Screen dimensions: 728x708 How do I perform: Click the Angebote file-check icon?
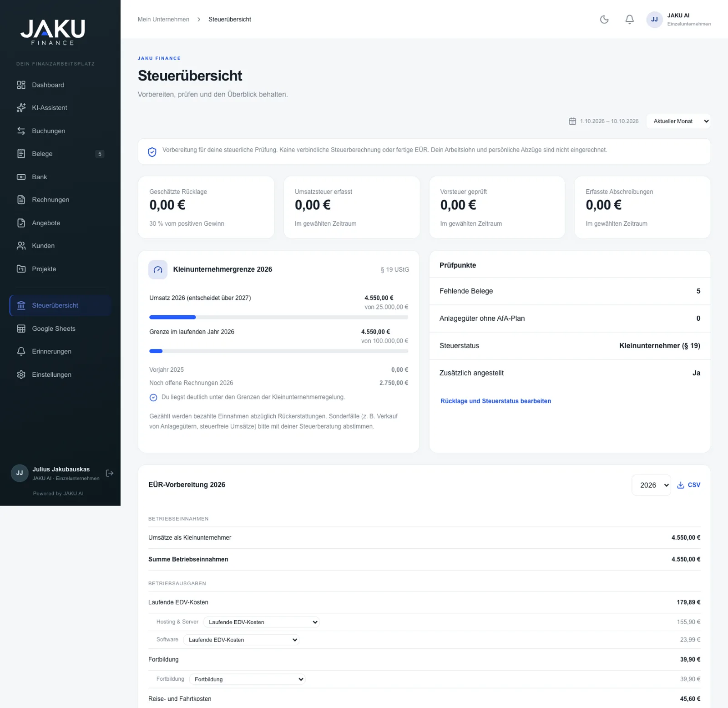pos(21,223)
